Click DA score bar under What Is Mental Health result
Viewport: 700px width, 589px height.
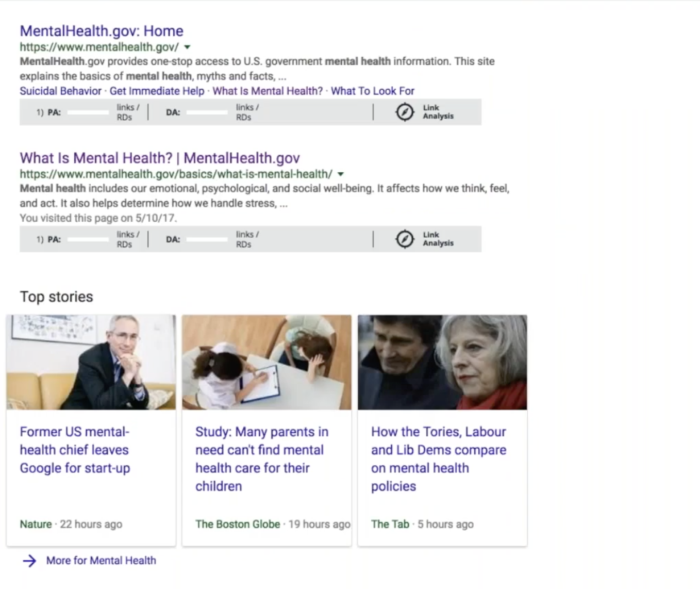207,239
